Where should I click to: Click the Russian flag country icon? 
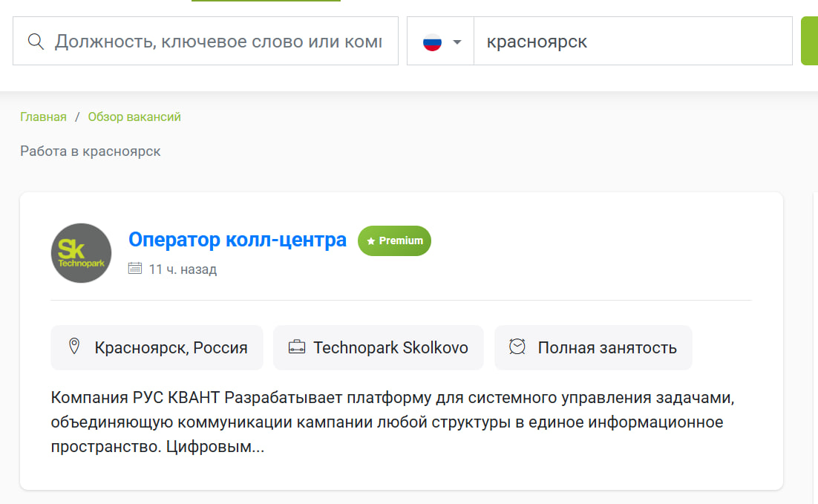coord(432,42)
